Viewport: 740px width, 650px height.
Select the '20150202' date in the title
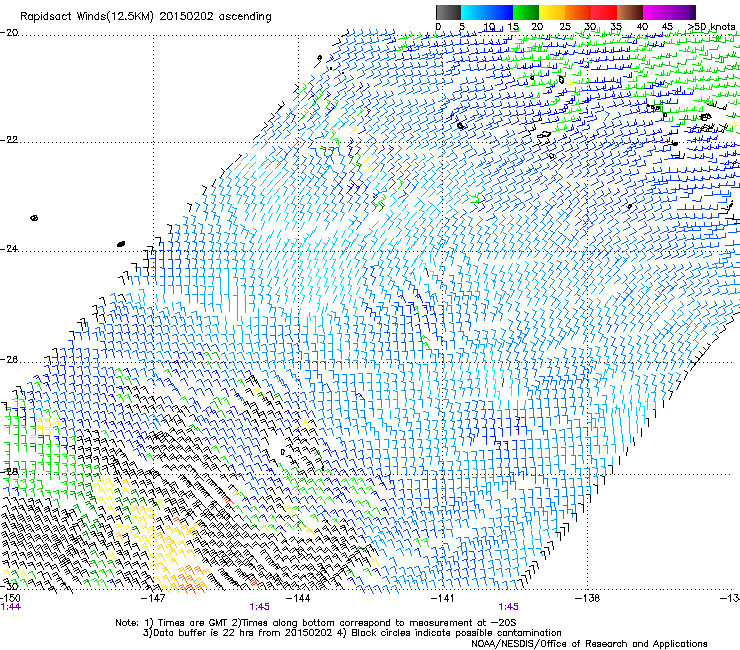tap(186, 17)
